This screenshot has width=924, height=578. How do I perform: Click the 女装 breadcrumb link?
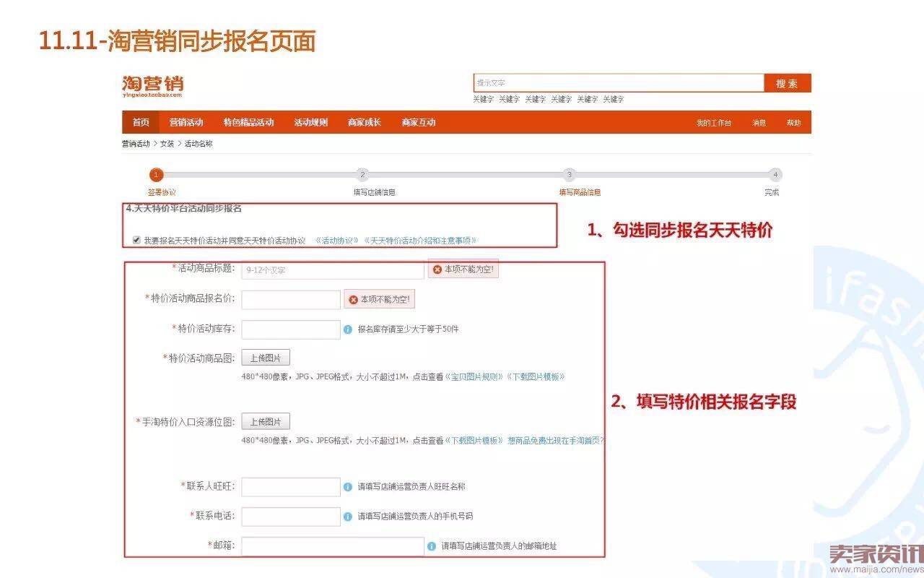pos(167,144)
